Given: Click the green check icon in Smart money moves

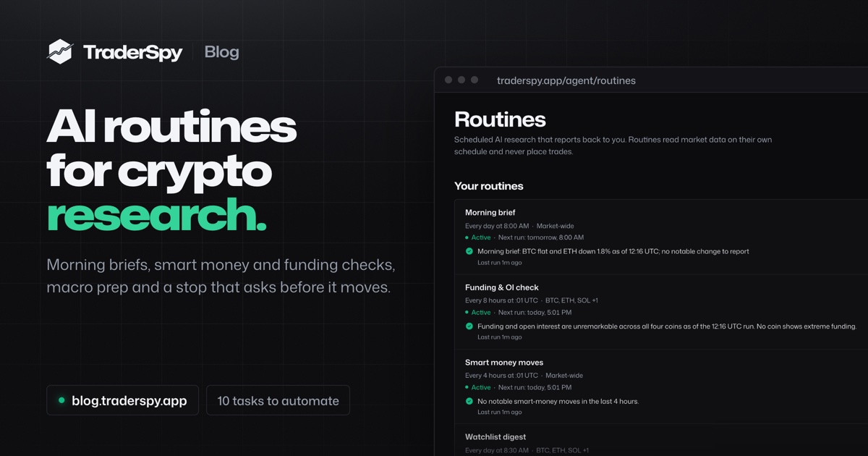Looking at the screenshot, I should tap(469, 401).
